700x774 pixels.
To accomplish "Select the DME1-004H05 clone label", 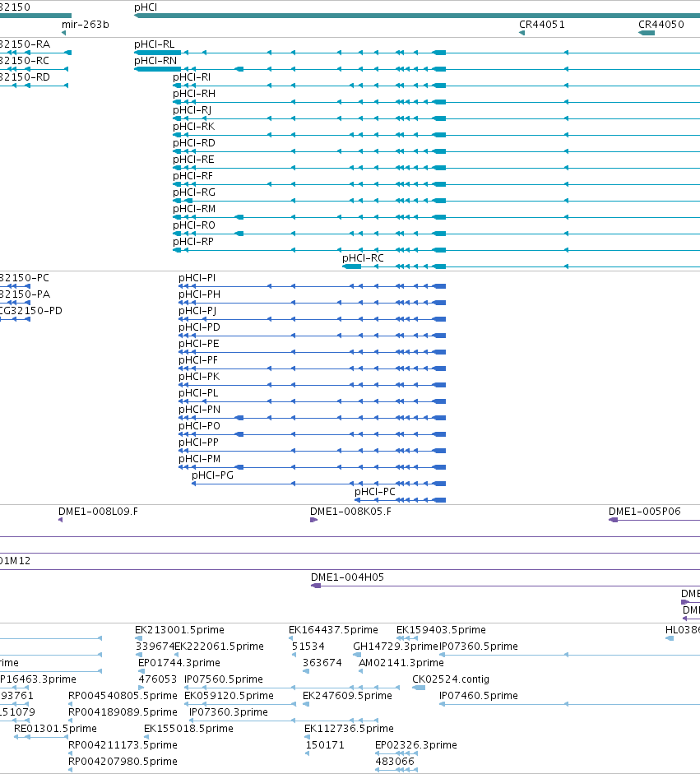I will pyautogui.click(x=347, y=577).
